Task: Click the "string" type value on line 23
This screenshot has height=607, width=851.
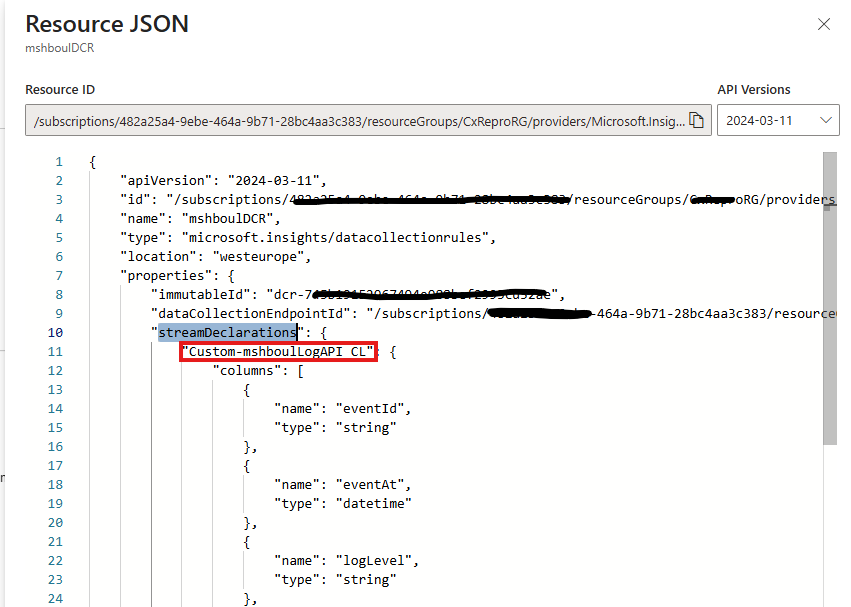Action: point(366,579)
